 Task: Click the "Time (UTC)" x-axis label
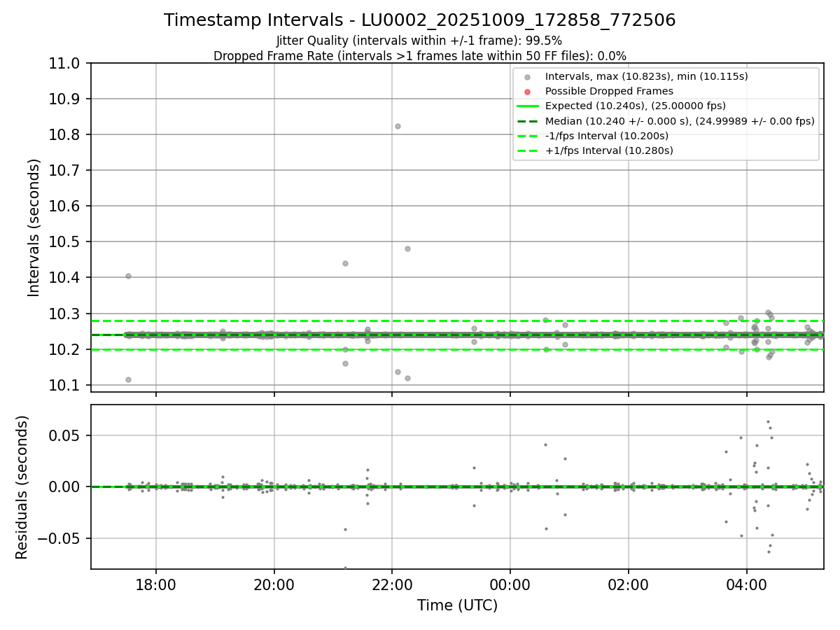[457, 605]
